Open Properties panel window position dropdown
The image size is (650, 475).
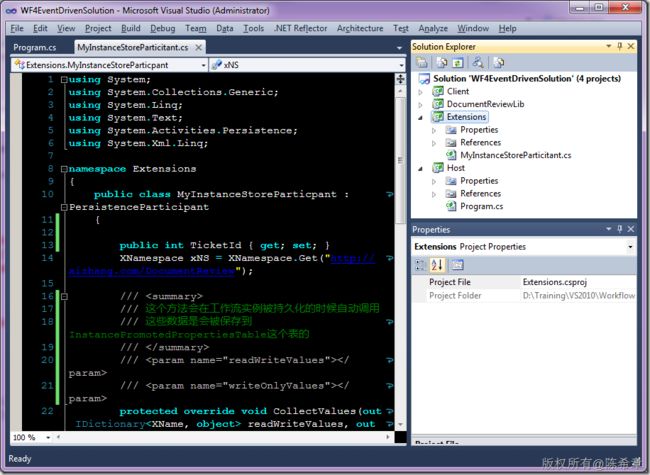pyautogui.click(x=609, y=229)
